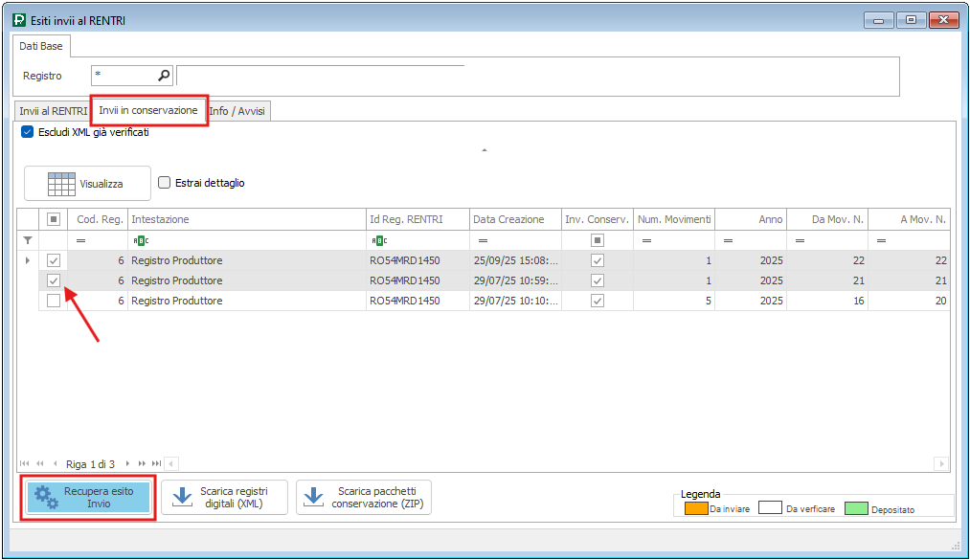Click the Intestazione column filter operator icon
Image resolution: width=970 pixels, height=560 pixels.
[x=139, y=240]
